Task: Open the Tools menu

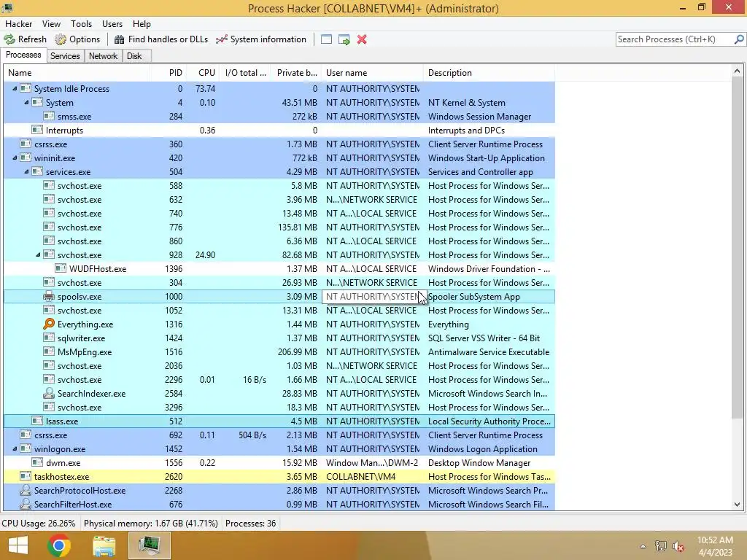Action: (82, 24)
